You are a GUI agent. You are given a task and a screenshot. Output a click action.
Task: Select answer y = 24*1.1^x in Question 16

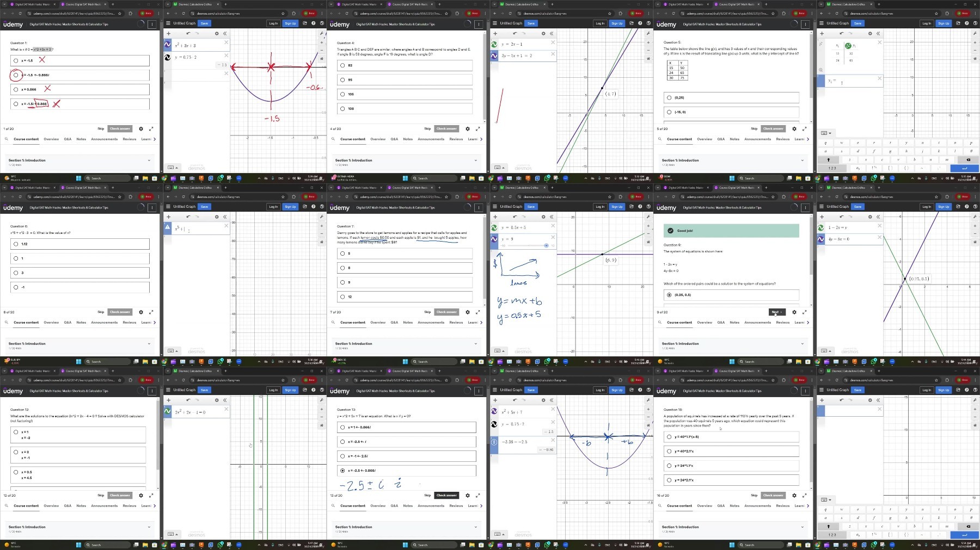[731, 466]
